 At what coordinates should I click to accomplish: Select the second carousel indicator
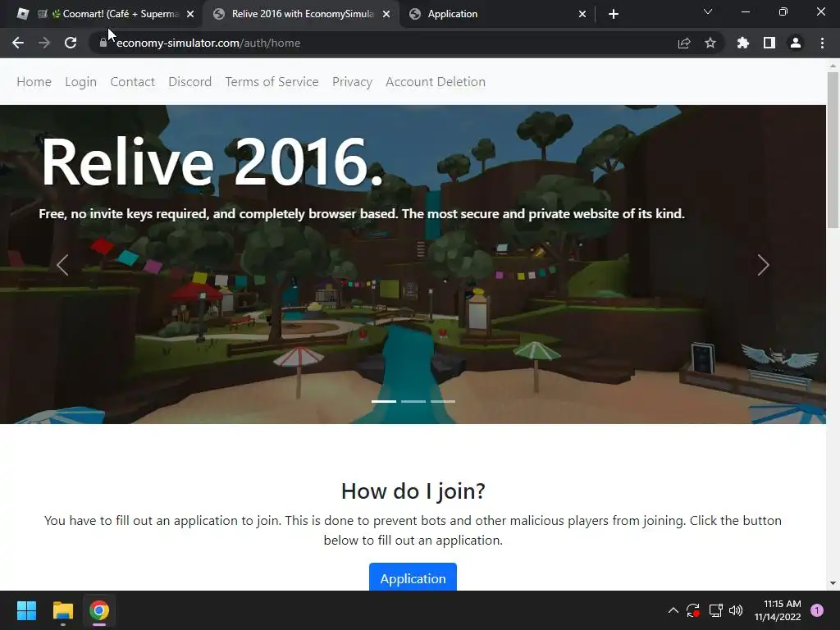coord(413,401)
